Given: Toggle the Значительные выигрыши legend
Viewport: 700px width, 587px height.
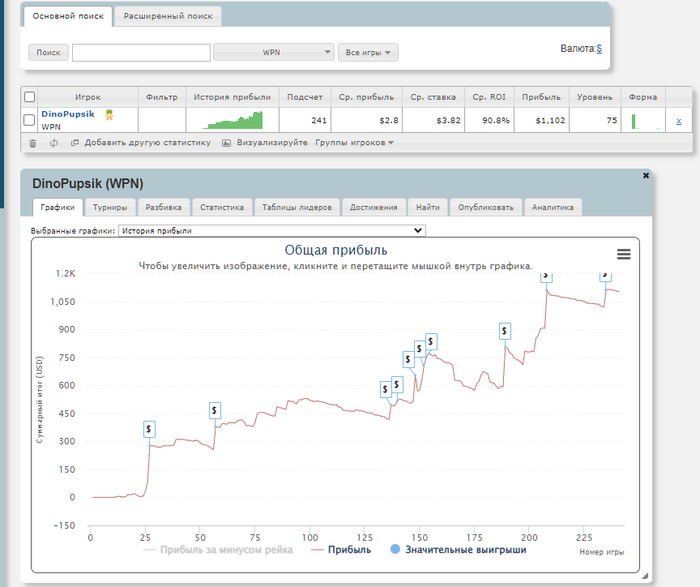Looking at the screenshot, I should pyautogui.click(x=458, y=550).
